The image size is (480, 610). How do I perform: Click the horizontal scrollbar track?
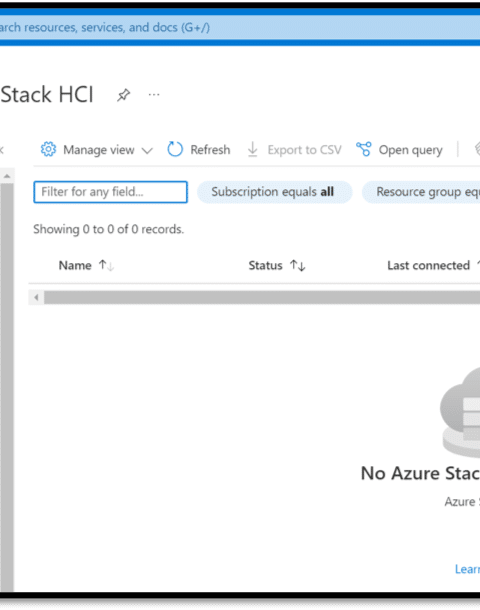(x=262, y=298)
